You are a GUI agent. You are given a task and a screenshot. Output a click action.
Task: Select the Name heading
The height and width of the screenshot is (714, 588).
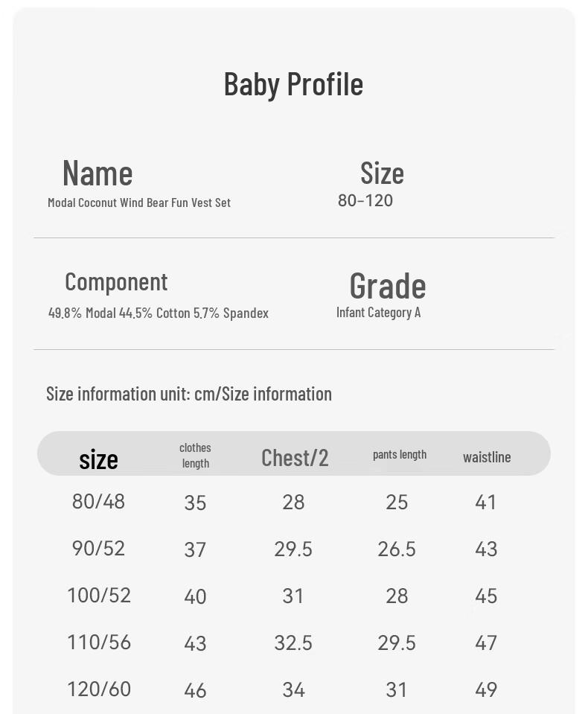98,173
